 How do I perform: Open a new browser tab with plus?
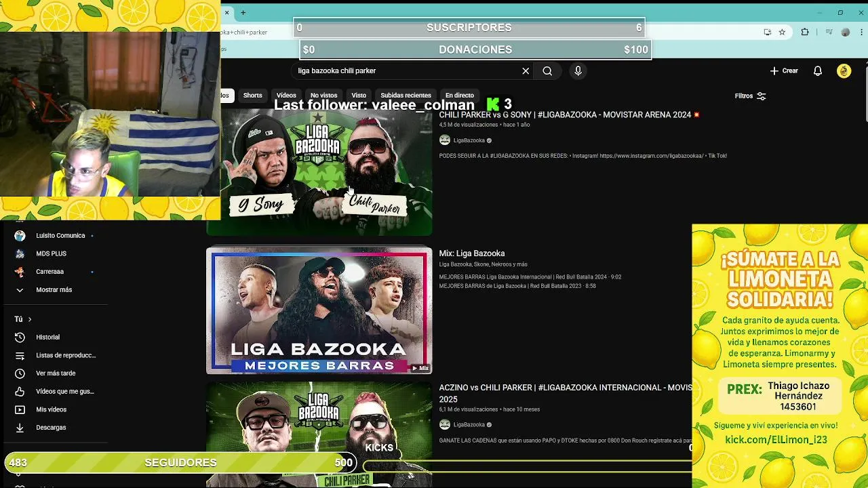point(243,12)
